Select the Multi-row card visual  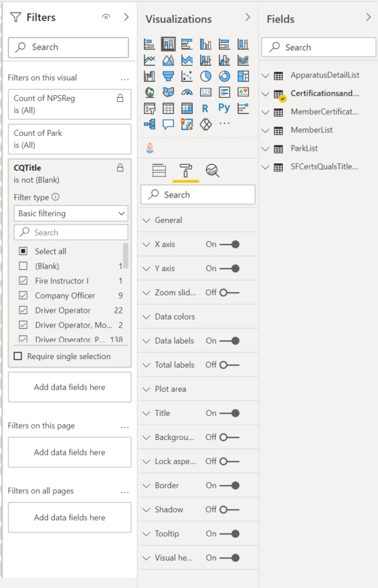pos(224,92)
